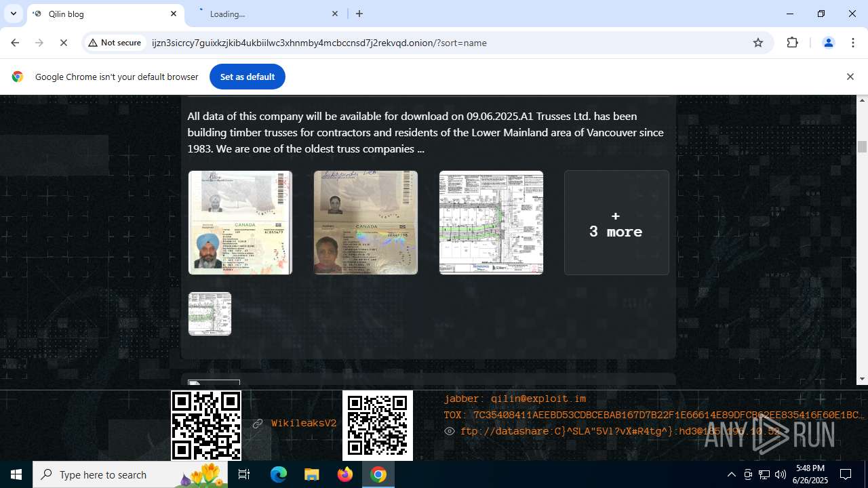Open the WikileaksV2 link
The image size is (868, 488).
[x=304, y=424]
